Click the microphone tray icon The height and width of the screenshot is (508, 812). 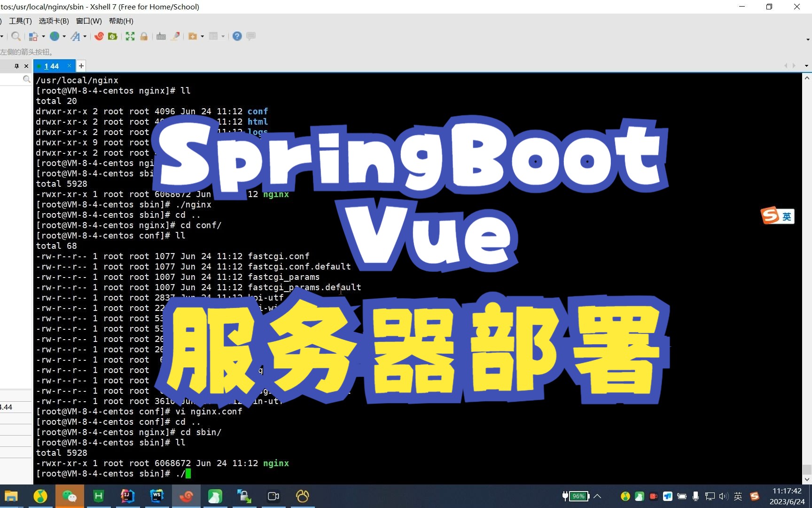[x=696, y=496]
